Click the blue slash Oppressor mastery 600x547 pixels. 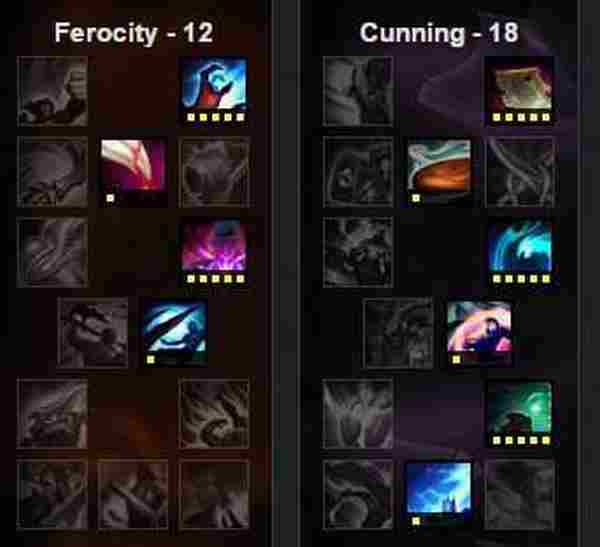pyautogui.click(x=174, y=333)
